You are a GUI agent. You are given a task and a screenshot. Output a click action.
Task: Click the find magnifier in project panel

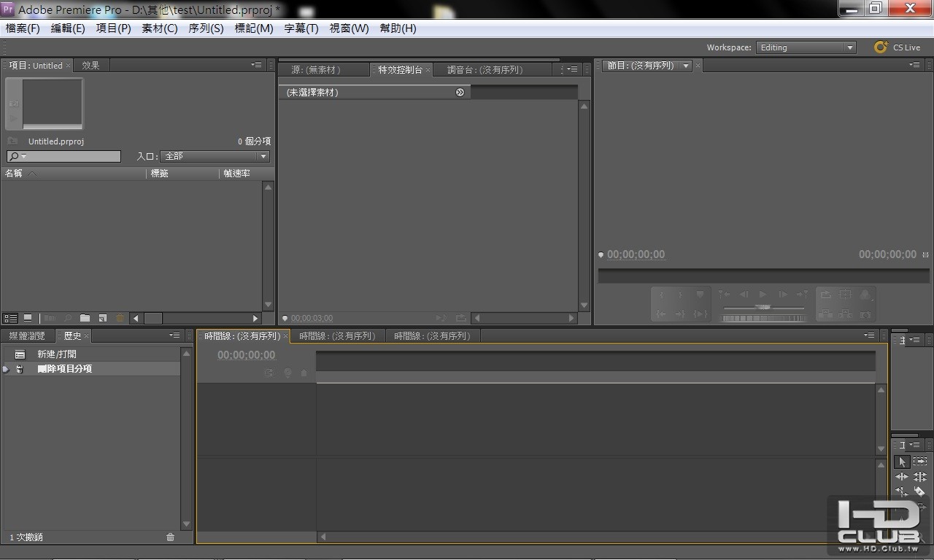coord(68,319)
